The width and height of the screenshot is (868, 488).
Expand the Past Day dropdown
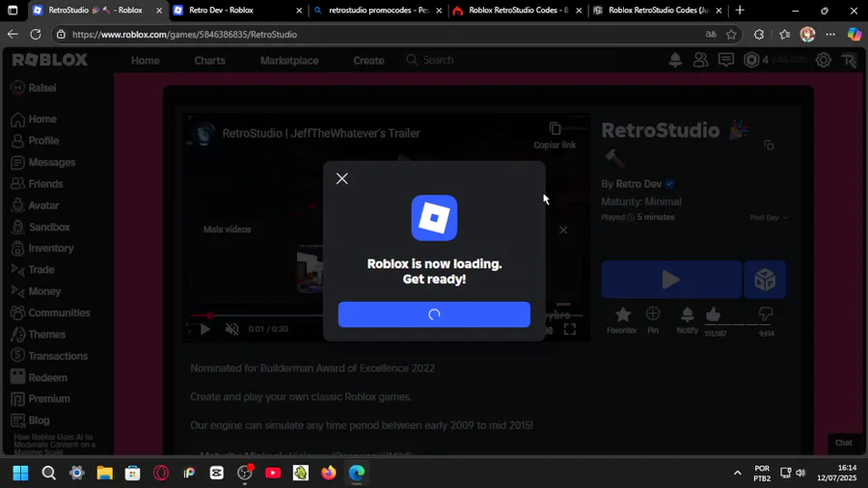(769, 217)
